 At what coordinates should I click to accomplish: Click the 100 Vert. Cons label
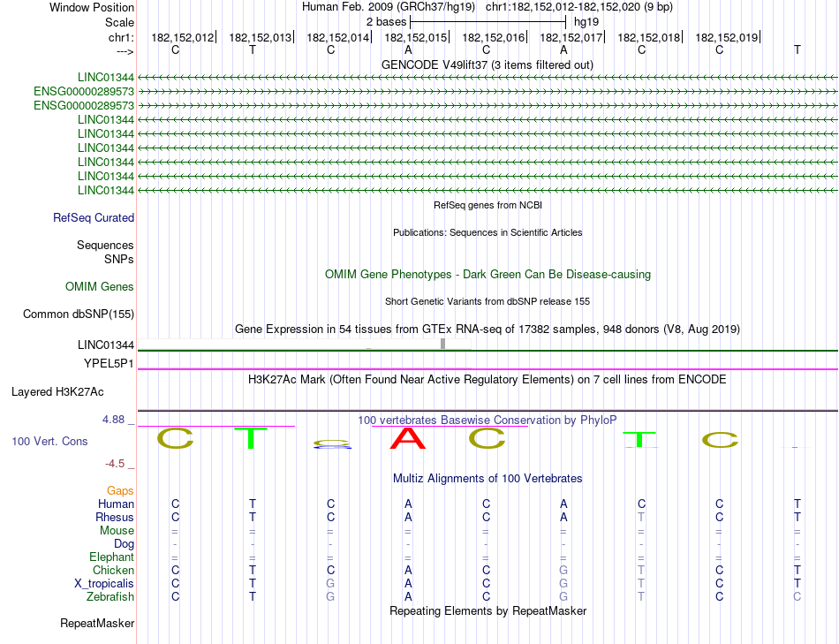pos(49,441)
